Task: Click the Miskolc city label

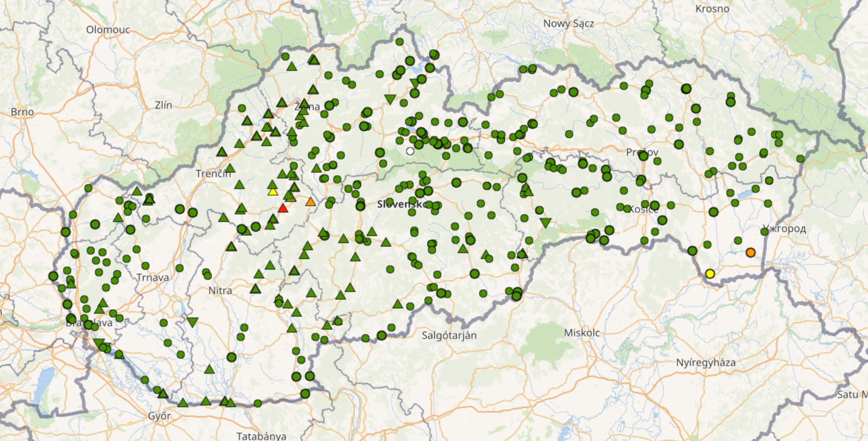Action: tap(581, 333)
